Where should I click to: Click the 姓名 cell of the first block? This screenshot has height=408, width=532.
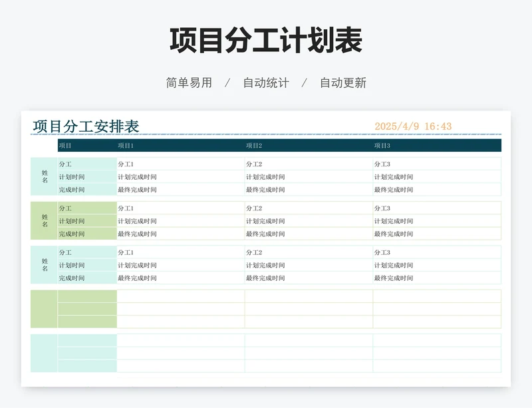coord(45,176)
